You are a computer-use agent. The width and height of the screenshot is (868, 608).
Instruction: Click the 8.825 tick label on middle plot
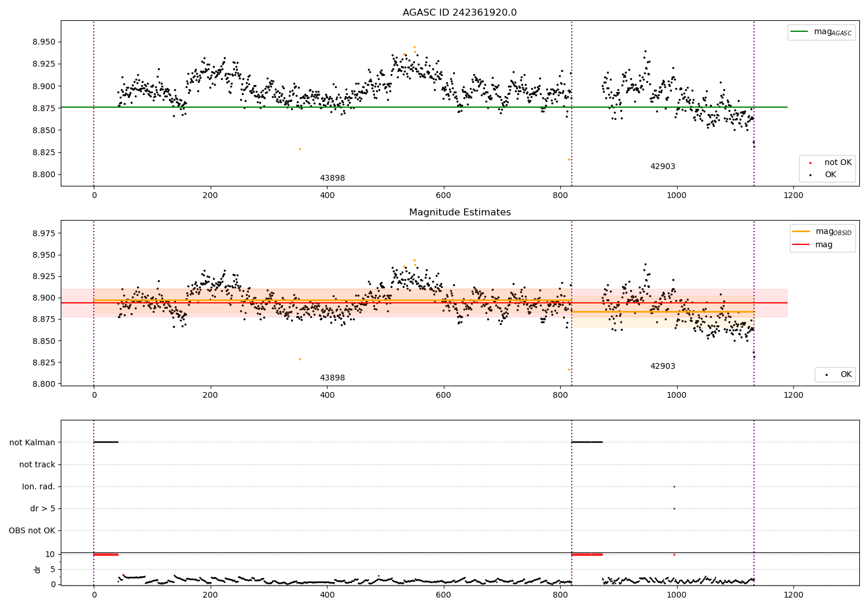pos(44,362)
